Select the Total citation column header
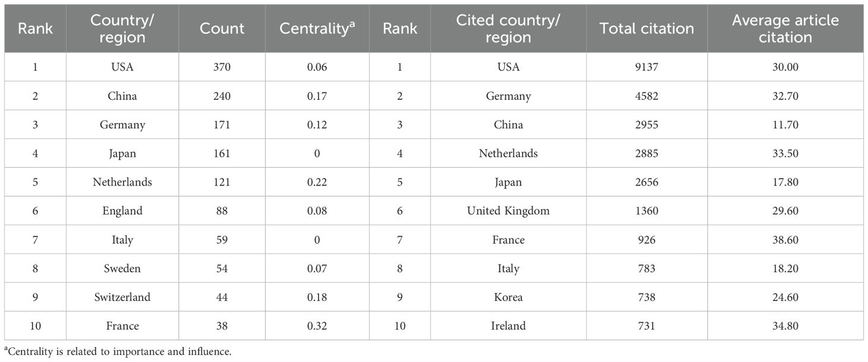 click(646, 29)
